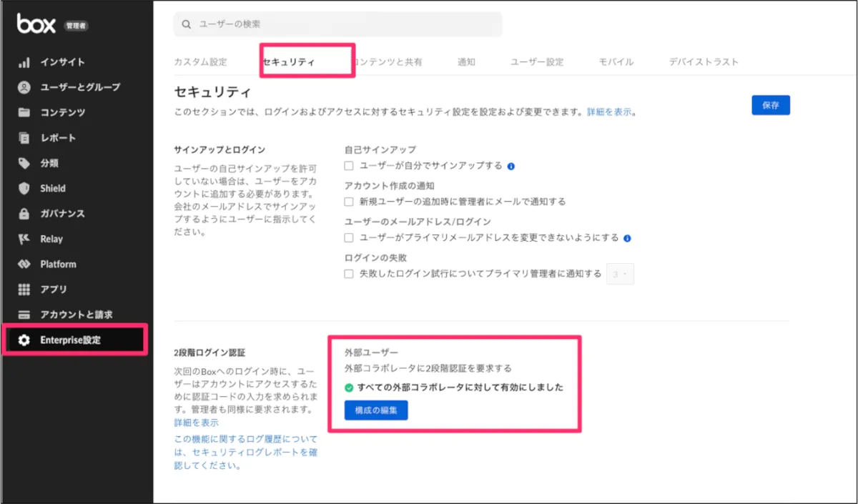Check 新規ユーザーの追加時に管理者にメールで通知する
858x504 pixels.
349,202
